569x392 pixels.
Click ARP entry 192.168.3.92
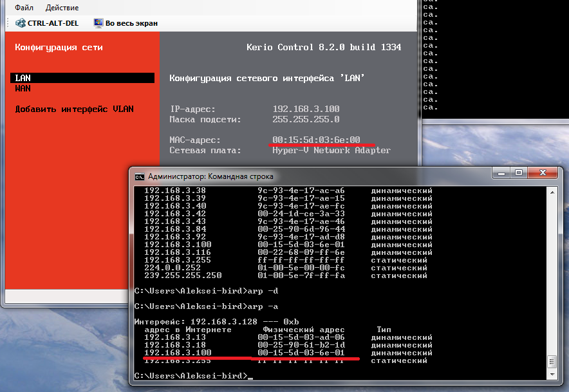tap(175, 237)
